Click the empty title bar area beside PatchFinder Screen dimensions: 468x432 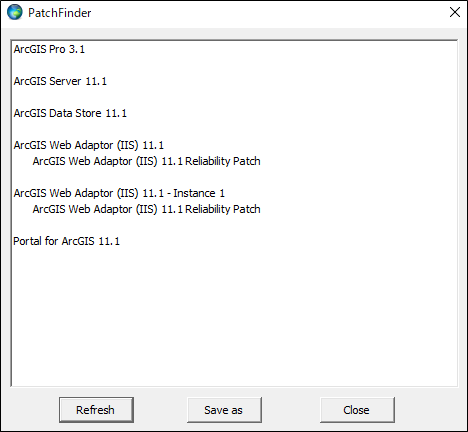[x=267, y=13]
